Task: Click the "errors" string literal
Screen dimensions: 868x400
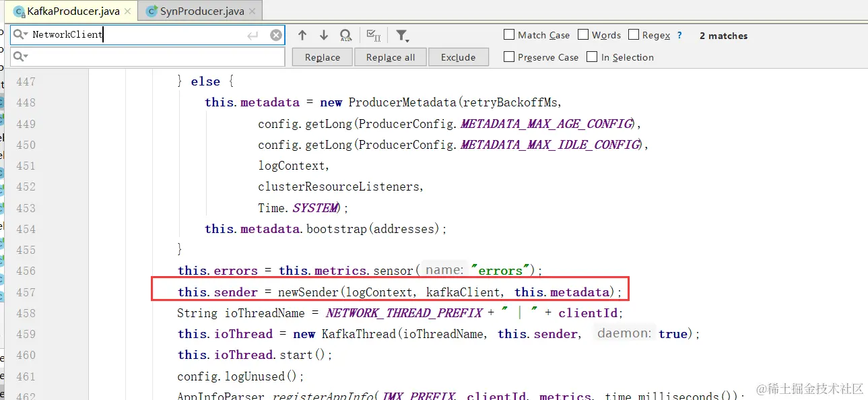Action: pyautogui.click(x=499, y=271)
